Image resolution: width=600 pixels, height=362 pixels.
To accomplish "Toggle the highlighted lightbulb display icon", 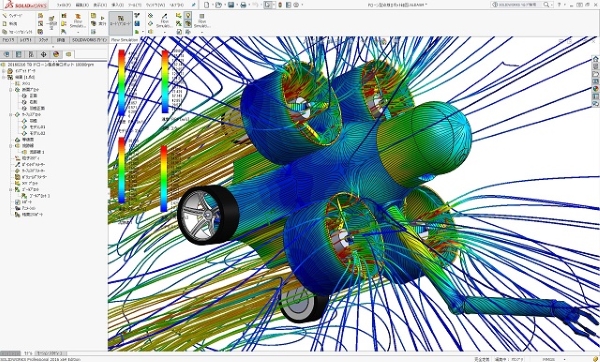I will 188,15.
